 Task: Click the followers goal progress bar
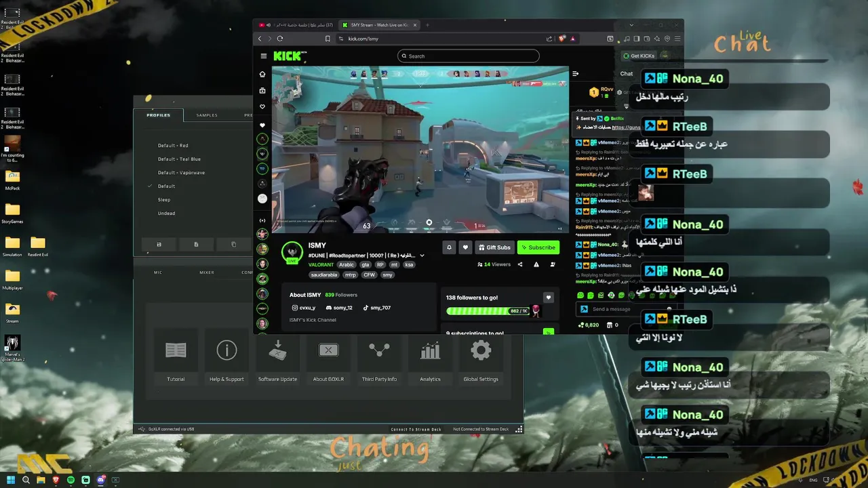click(x=488, y=311)
